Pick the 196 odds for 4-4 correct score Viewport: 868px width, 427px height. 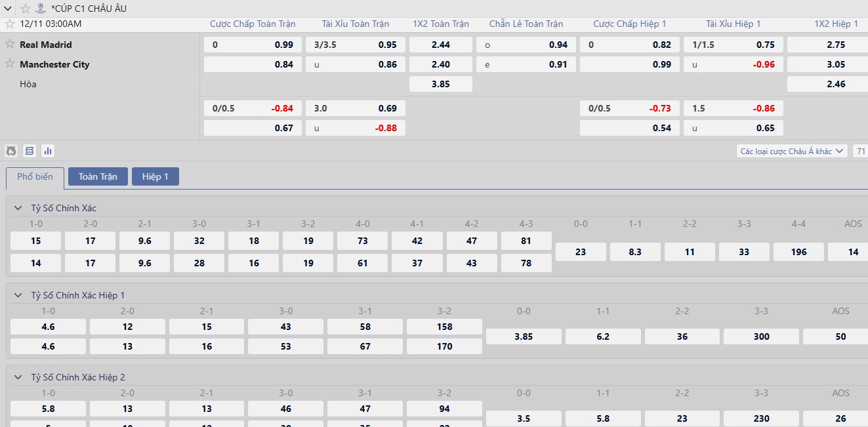798,252
